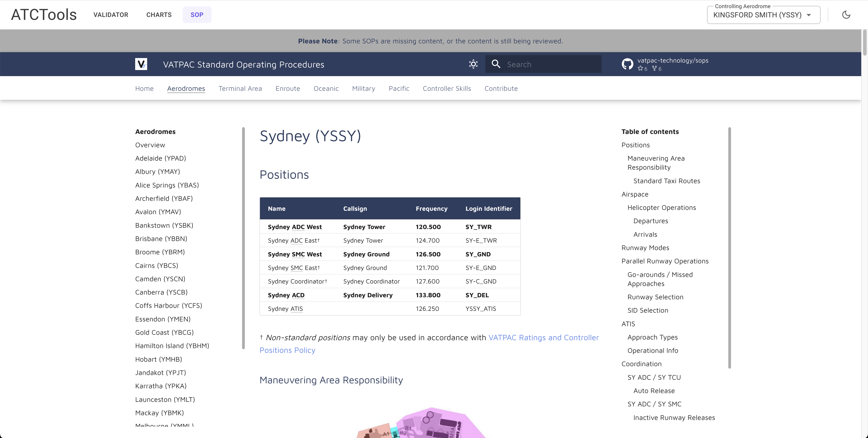This screenshot has height=438, width=868.
Task: Click the aerodromes sidebar scrollbar
Action: pyautogui.click(x=243, y=238)
